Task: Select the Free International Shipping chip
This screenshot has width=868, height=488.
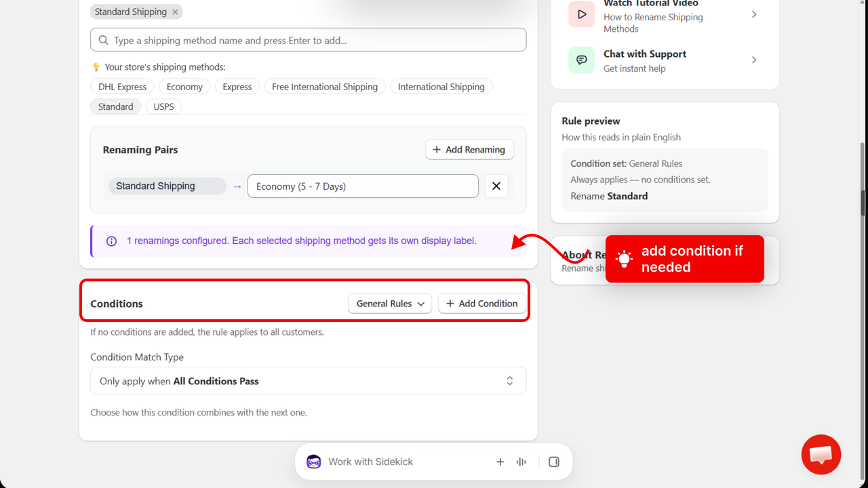Action: click(325, 87)
